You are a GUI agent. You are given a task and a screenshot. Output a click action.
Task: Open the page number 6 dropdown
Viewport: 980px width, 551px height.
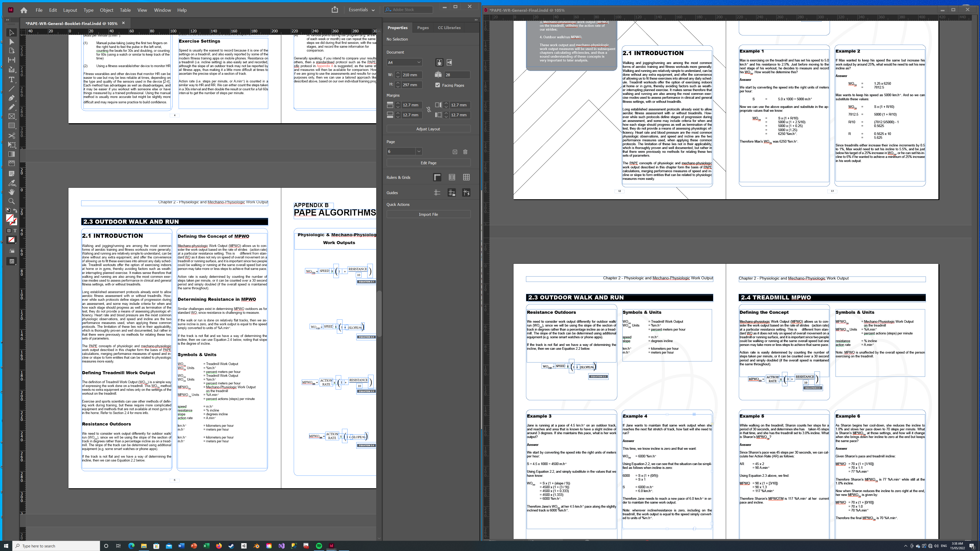tap(419, 151)
